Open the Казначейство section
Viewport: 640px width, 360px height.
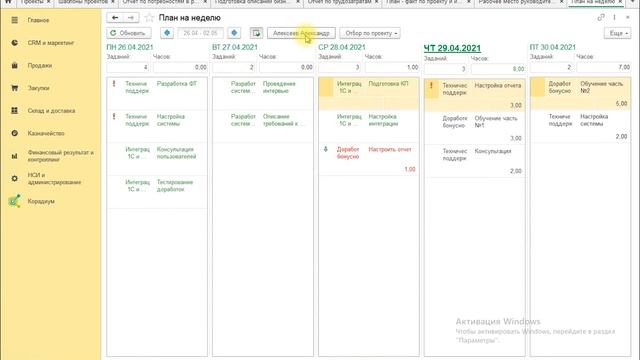[x=46, y=133]
